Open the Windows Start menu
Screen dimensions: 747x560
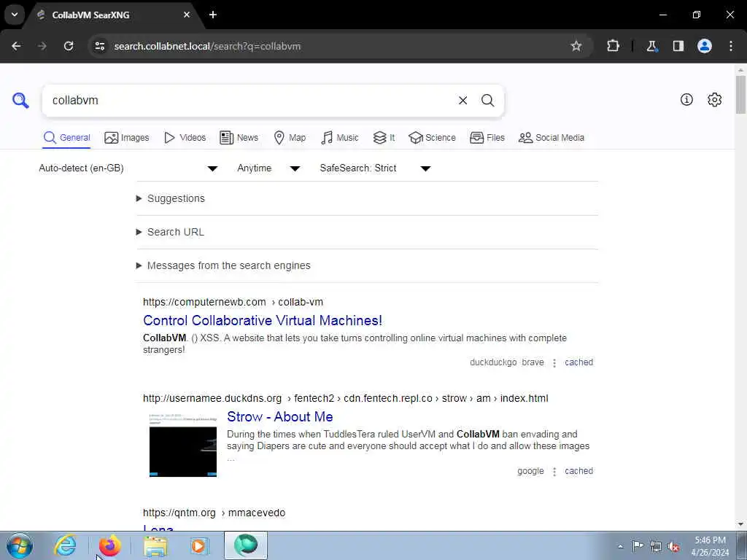19,545
